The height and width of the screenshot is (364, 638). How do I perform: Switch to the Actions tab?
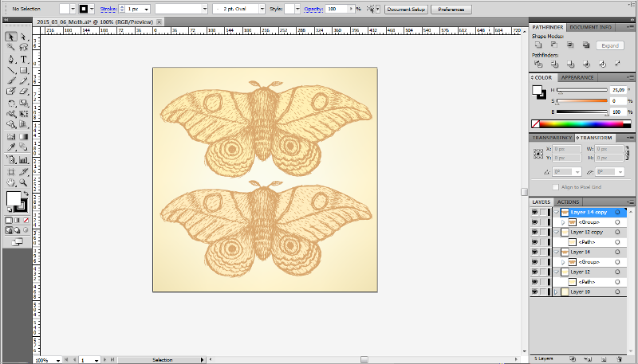568,202
